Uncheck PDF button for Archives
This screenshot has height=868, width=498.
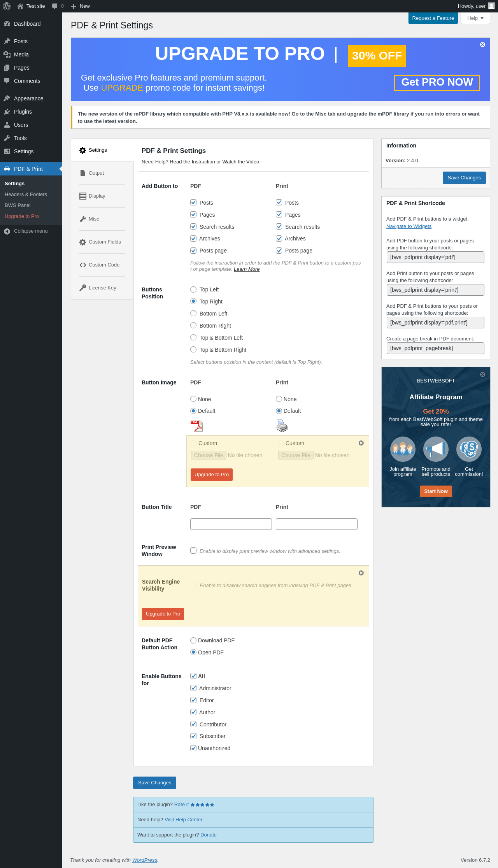click(x=193, y=238)
